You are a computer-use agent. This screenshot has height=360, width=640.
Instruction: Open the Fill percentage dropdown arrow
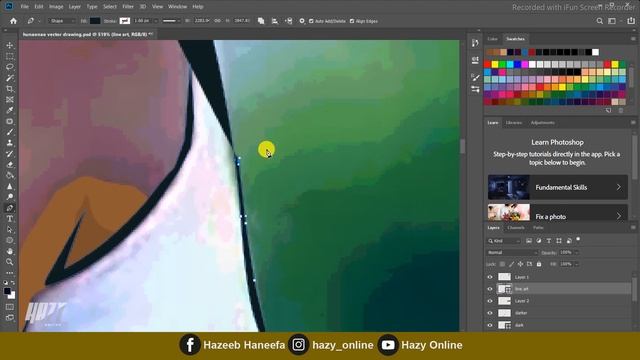(577, 264)
